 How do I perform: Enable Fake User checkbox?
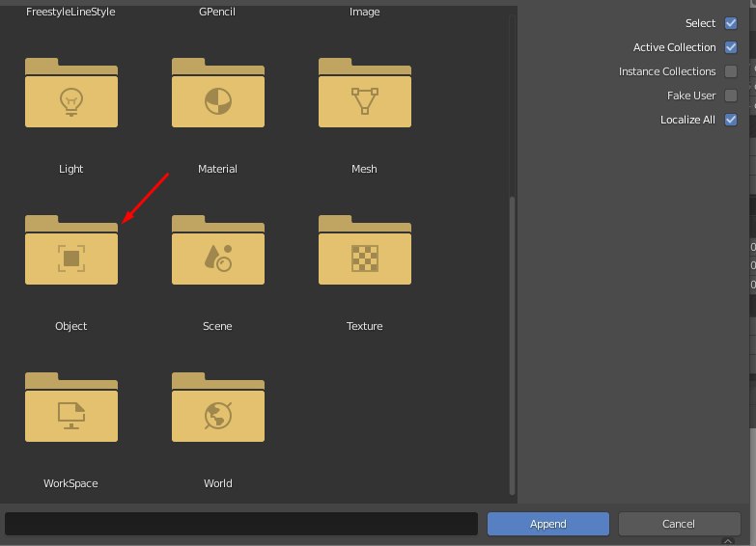coord(731,96)
